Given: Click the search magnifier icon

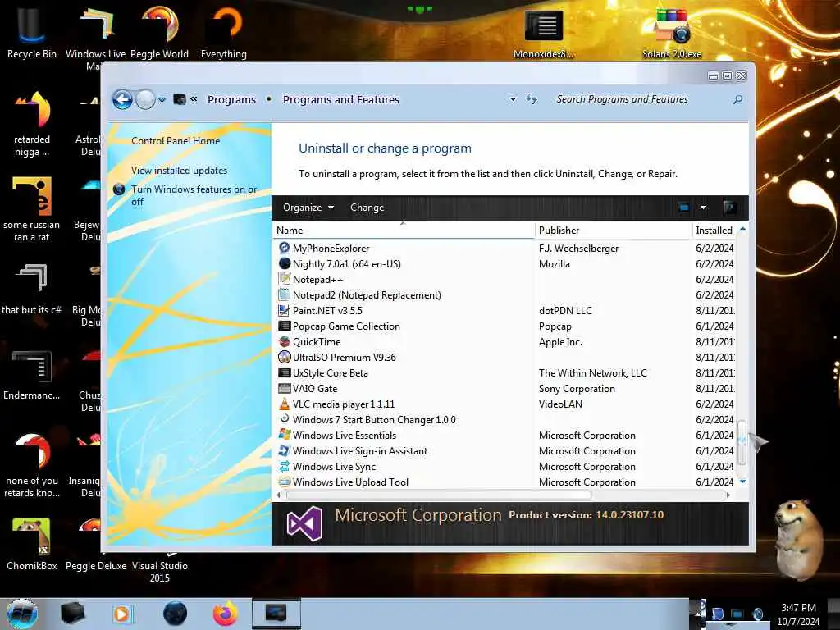Looking at the screenshot, I should (737, 99).
